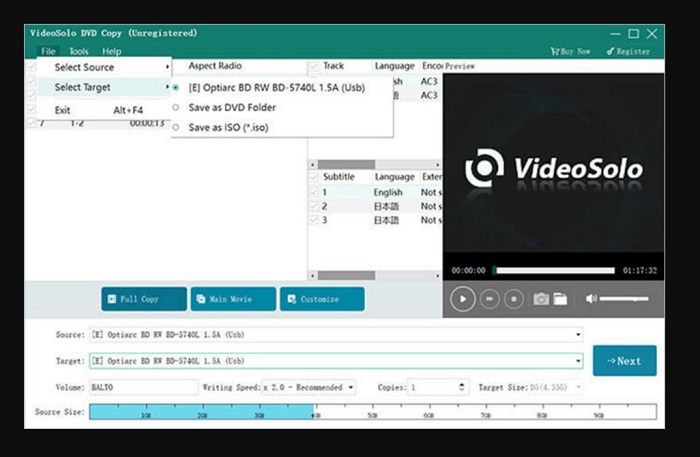Toggle the checkbox for subtitle 1 English
This screenshot has width=700, height=457.
(x=314, y=192)
